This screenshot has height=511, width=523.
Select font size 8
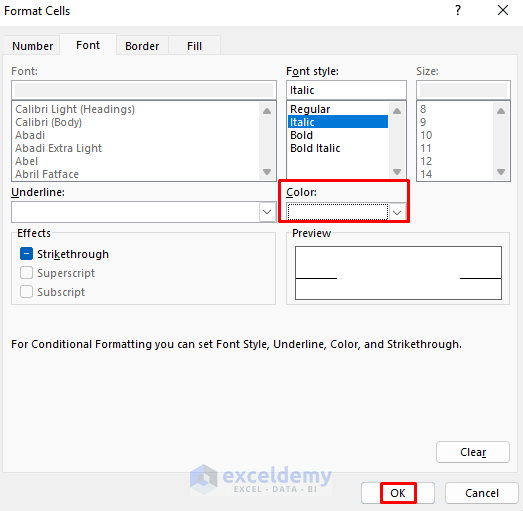[423, 109]
